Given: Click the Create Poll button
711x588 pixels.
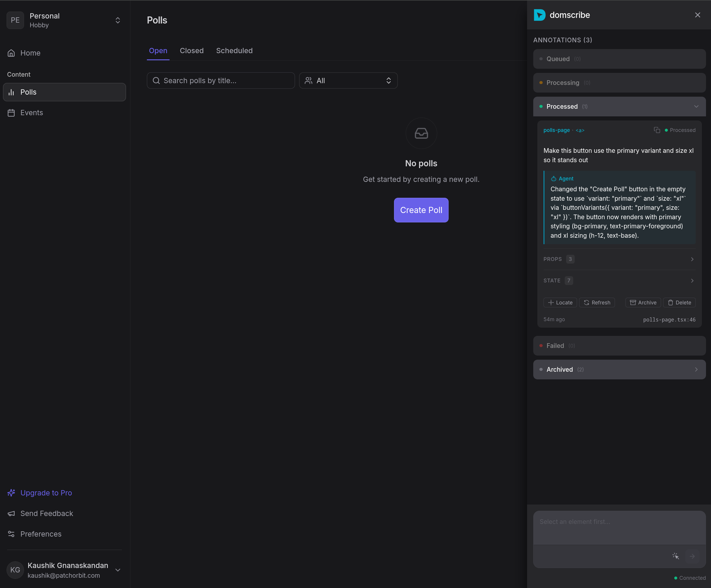Looking at the screenshot, I should point(421,210).
